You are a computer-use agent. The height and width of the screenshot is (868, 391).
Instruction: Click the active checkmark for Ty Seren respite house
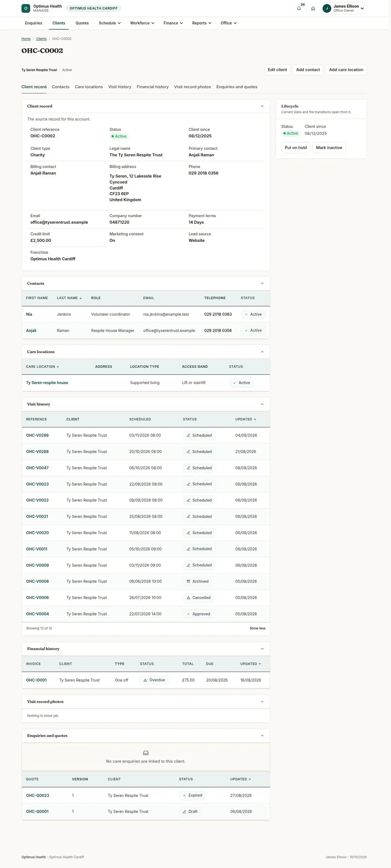235,383
